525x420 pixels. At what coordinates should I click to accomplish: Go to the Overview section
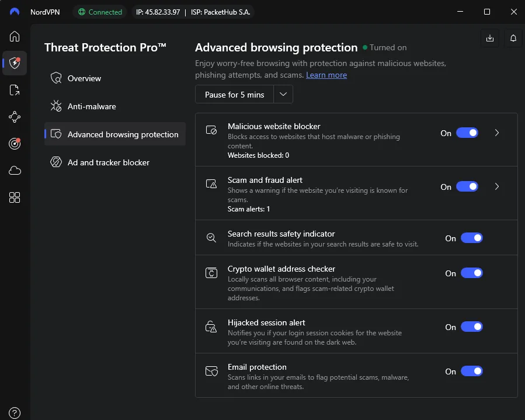115,78
